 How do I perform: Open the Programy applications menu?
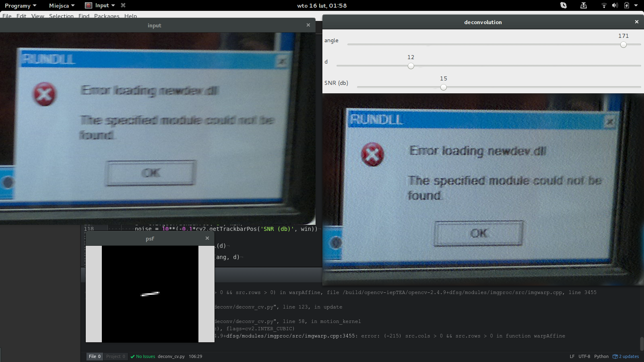(x=21, y=6)
